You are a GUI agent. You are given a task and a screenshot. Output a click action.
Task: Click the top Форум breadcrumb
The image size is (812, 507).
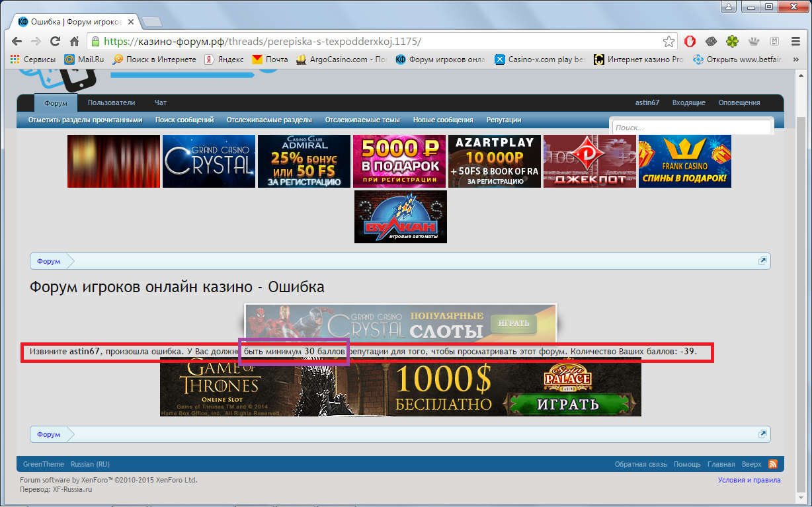click(x=49, y=261)
